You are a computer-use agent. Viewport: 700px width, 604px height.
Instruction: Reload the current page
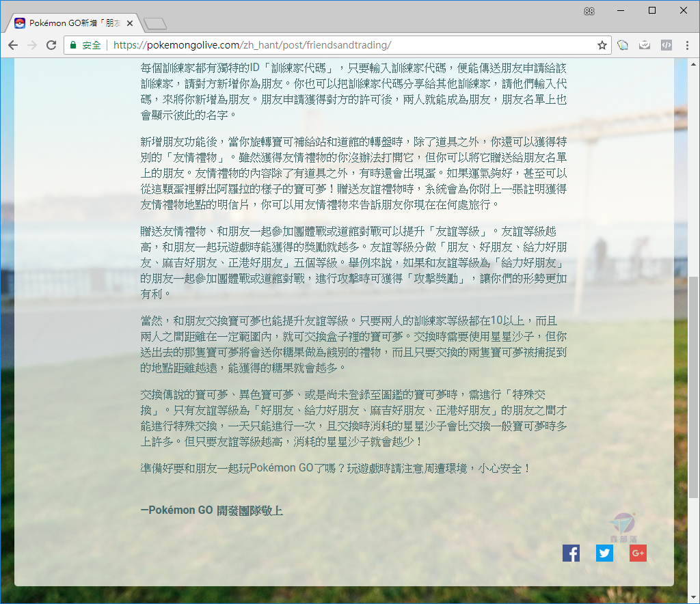[51, 45]
